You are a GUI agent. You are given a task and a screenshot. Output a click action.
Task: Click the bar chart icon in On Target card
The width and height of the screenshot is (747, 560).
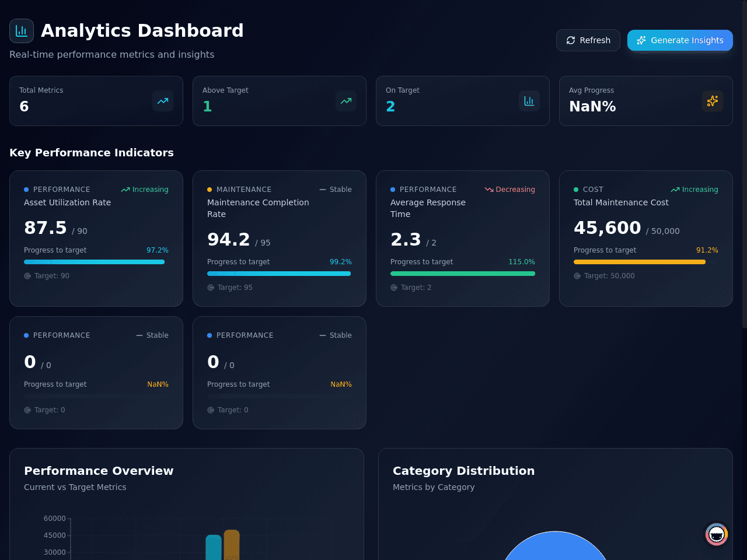pyautogui.click(x=529, y=101)
